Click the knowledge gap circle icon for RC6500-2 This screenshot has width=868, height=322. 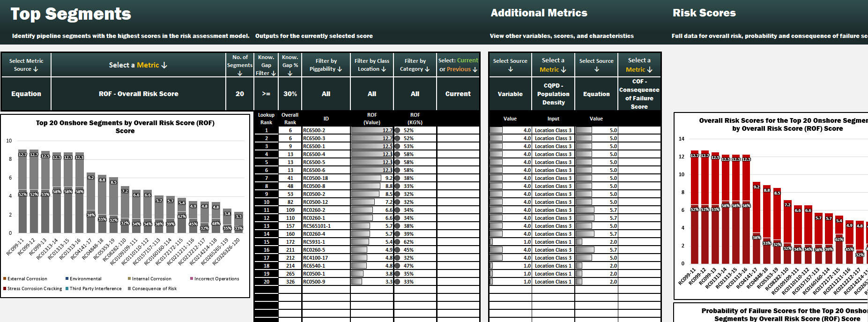tap(397, 131)
